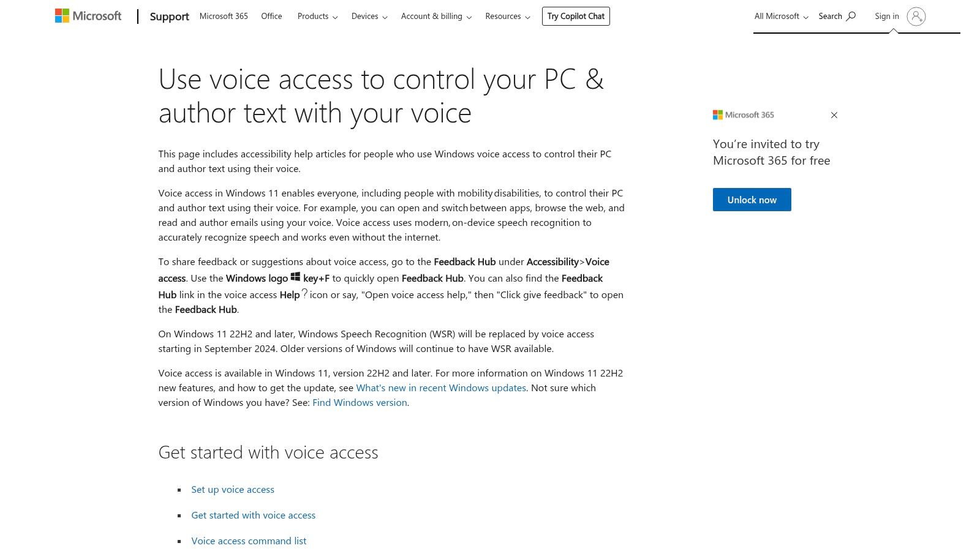Expand the Account & billing dropdown

point(435,17)
